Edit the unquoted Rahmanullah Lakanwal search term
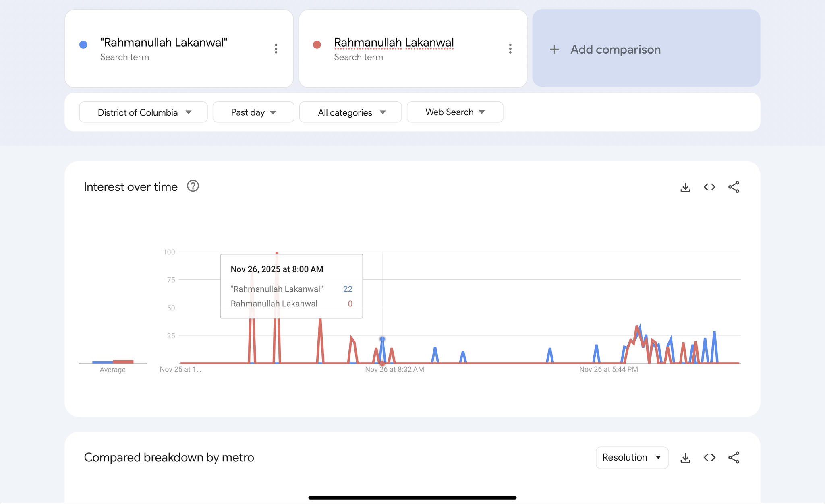The image size is (825, 504). pos(394,43)
